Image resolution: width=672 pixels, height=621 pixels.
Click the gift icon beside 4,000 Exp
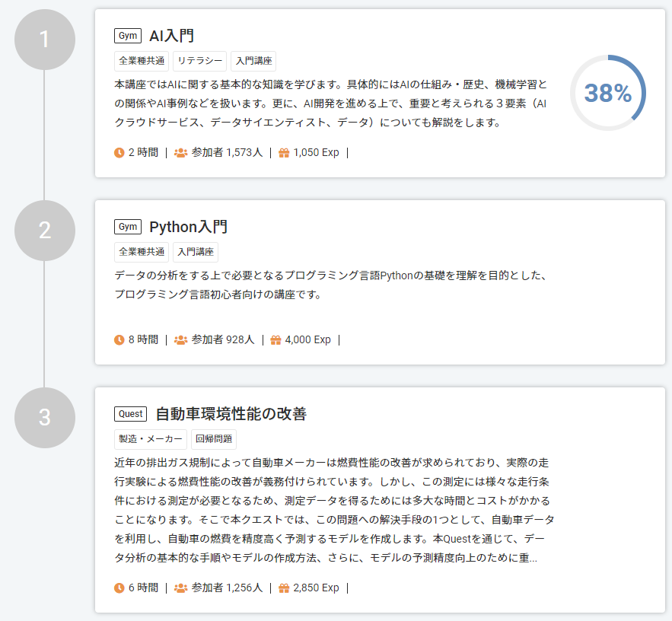pyautogui.click(x=275, y=340)
